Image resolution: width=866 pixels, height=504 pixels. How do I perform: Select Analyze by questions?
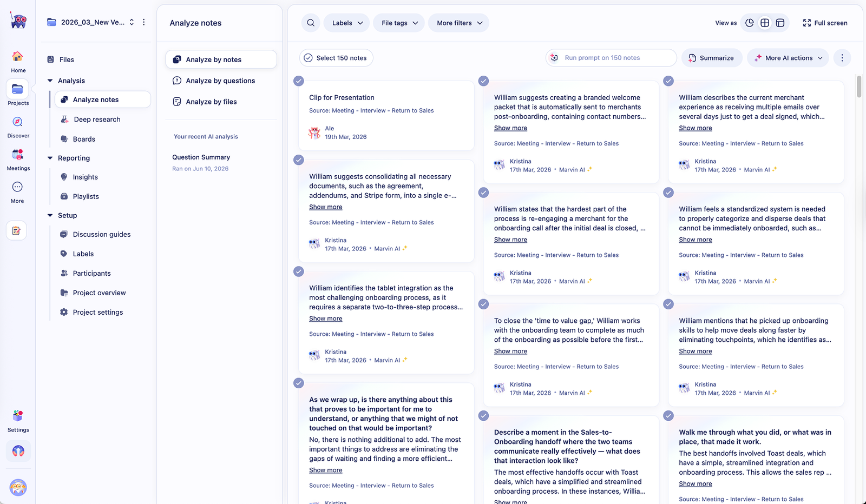[x=221, y=81]
